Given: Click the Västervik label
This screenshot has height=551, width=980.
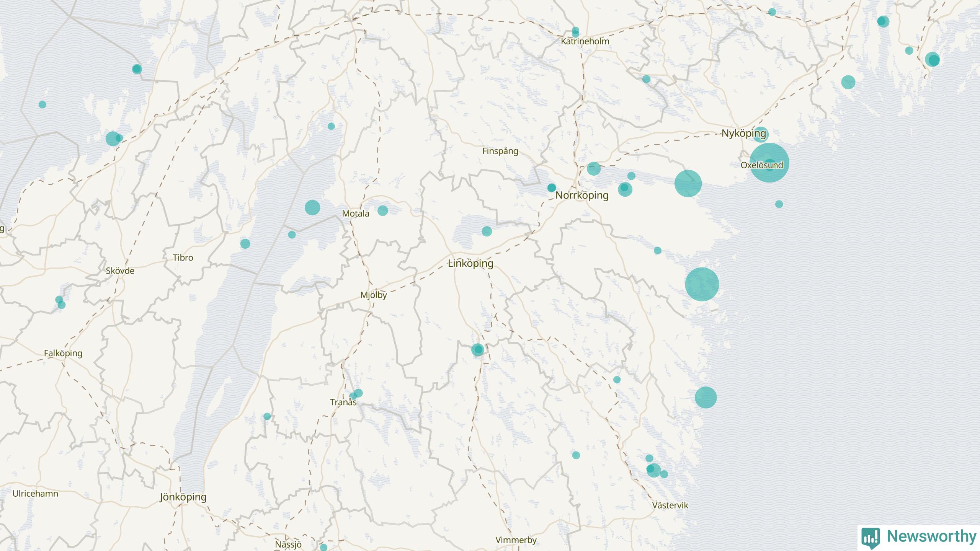Looking at the screenshot, I should 670,505.
